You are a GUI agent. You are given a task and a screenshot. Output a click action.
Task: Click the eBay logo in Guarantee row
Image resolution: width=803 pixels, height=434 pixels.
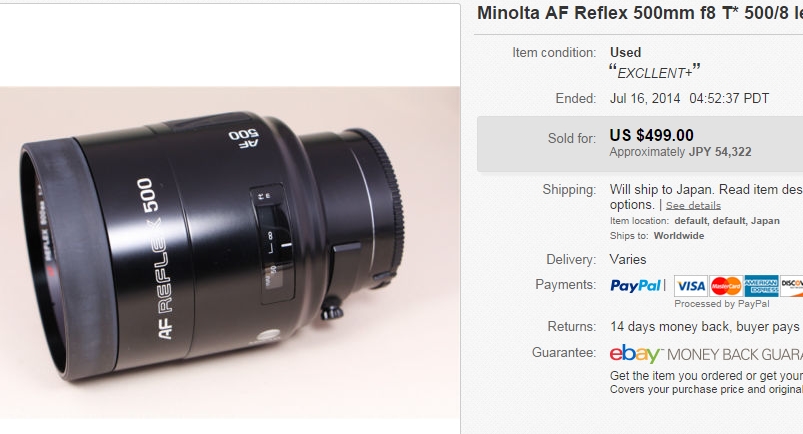[x=635, y=354]
